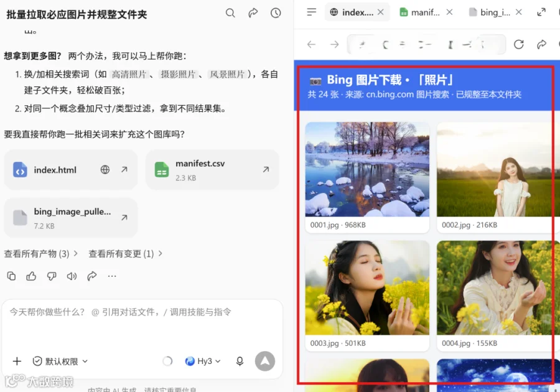Expand the preview panel to fullscreen

(x=541, y=12)
